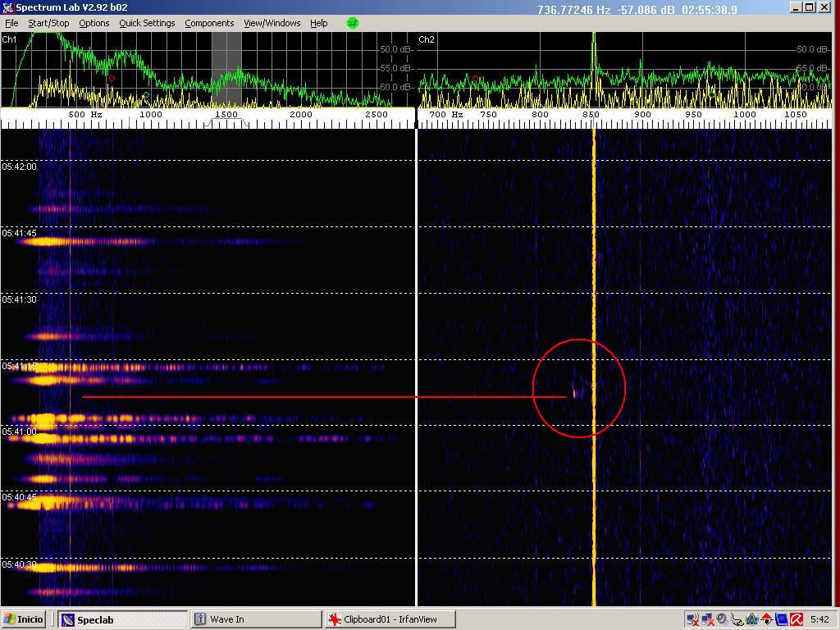Click the red Avira antivirus tray icon
The width and height of the screenshot is (840, 630).
coord(796,619)
